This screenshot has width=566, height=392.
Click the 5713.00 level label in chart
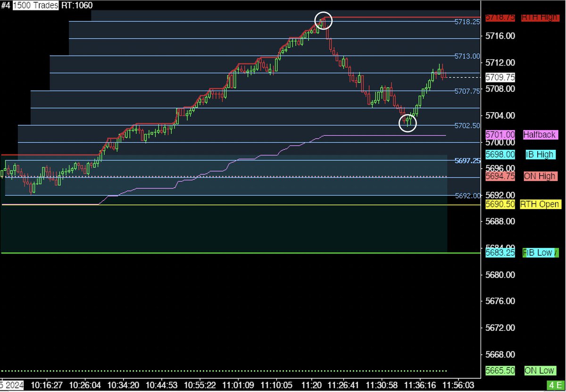pos(467,56)
